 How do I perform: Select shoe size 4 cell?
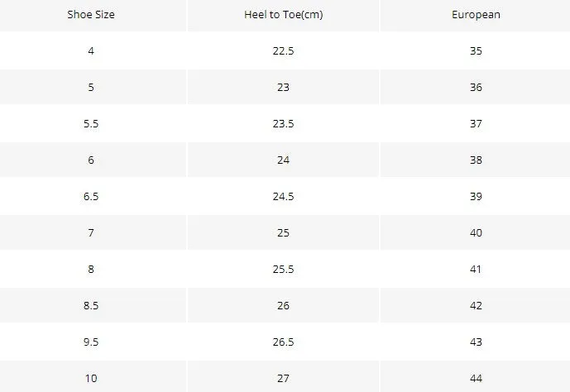tap(91, 50)
